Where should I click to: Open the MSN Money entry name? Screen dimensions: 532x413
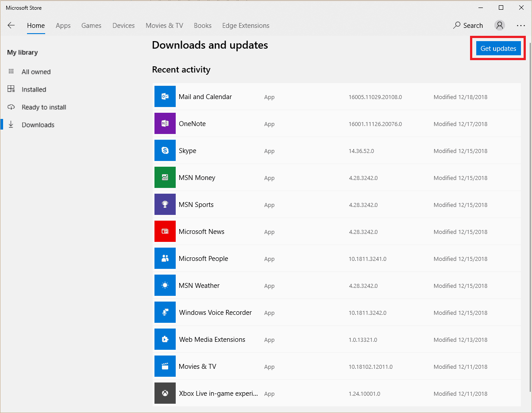coord(197,177)
